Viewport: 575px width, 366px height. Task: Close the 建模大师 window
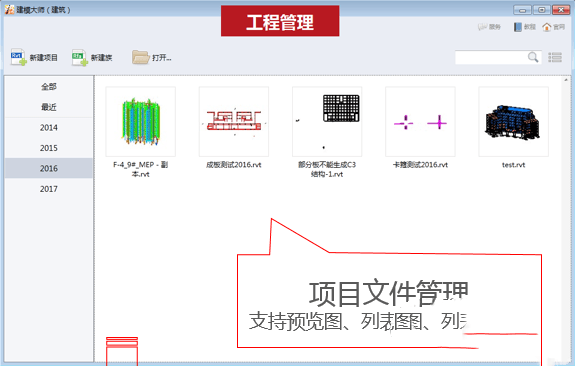coord(561,10)
